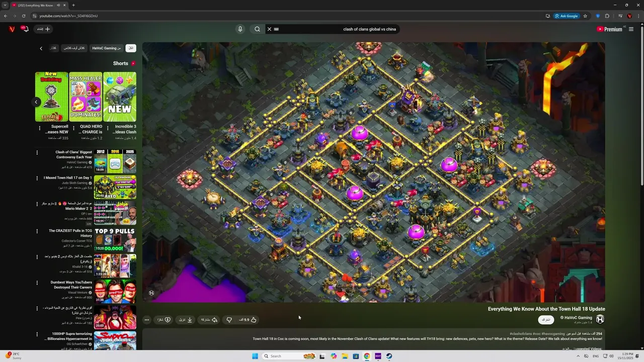
Task: Click the #clashofclans hashtag link
Action: pyautogui.click(x=520, y=334)
